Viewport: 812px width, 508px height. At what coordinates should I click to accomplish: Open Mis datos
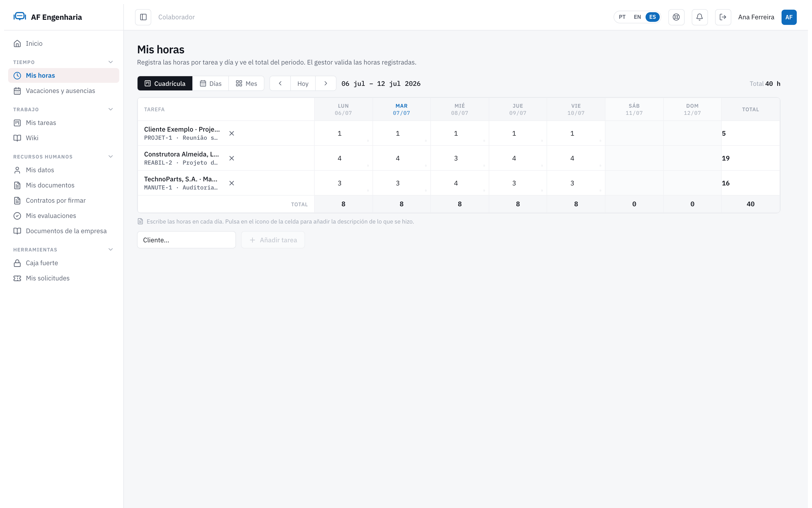[x=64, y=170]
